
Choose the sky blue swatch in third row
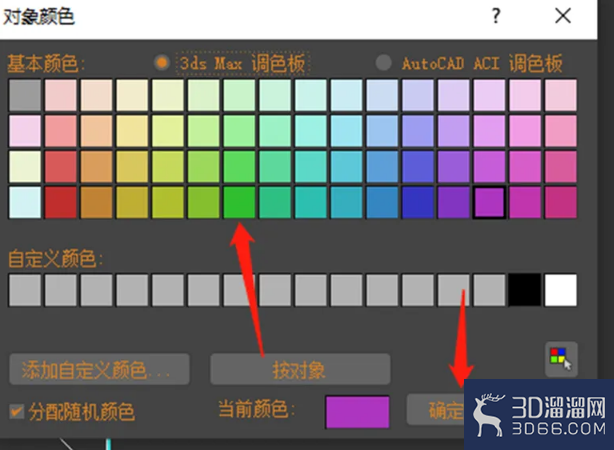click(x=382, y=166)
